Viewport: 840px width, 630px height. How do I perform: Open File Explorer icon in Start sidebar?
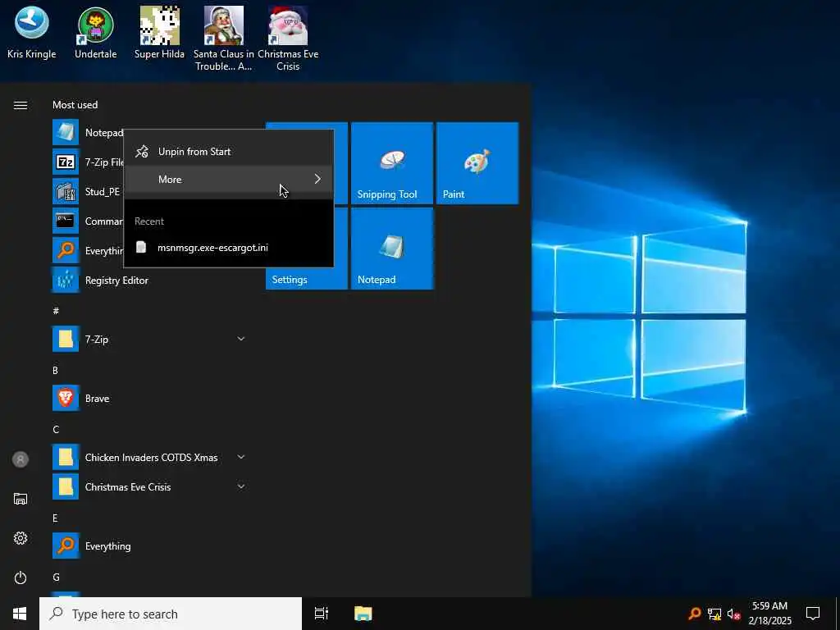coord(21,499)
